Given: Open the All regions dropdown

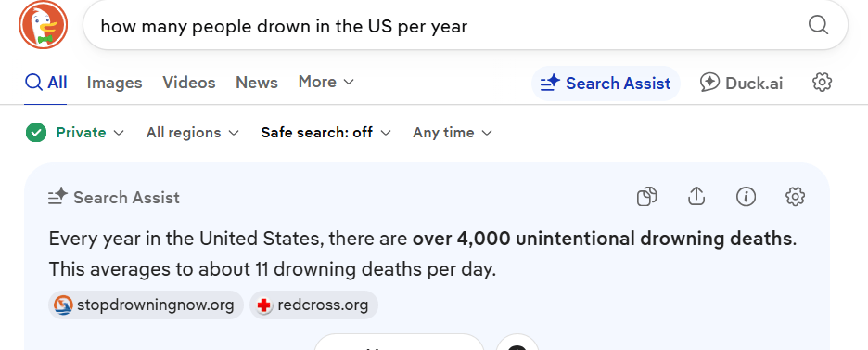Looking at the screenshot, I should (193, 133).
